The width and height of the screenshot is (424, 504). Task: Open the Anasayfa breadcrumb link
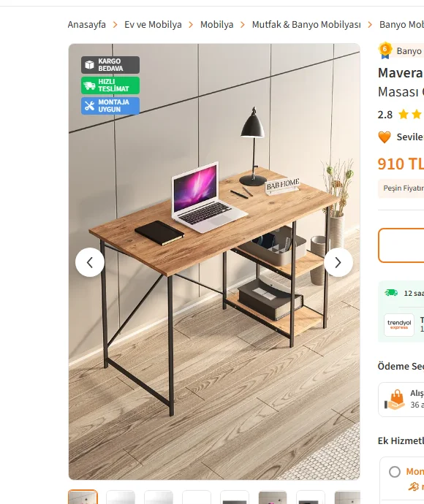pyautogui.click(x=86, y=24)
